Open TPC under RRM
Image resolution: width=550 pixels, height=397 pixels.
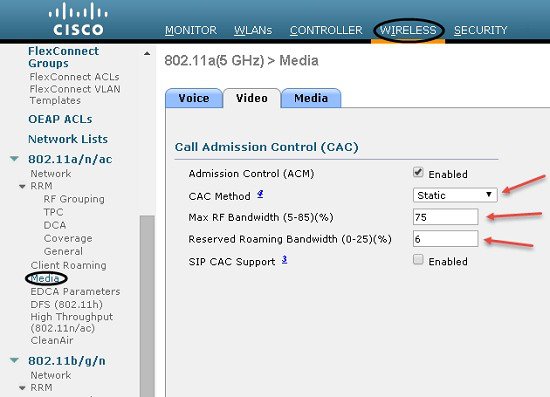click(53, 212)
